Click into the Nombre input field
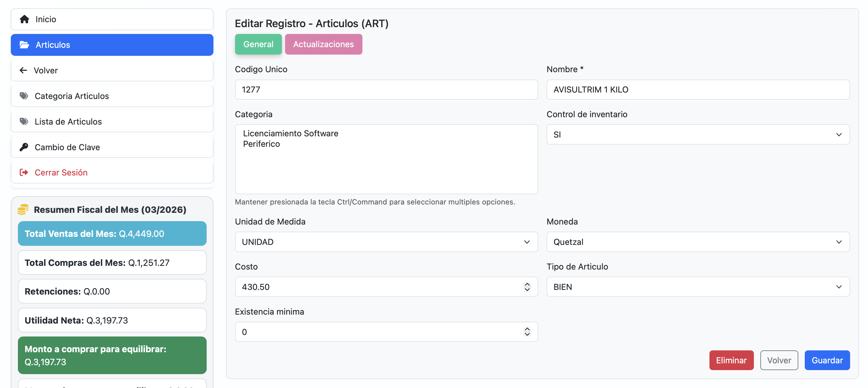The image size is (868, 388). point(697,89)
